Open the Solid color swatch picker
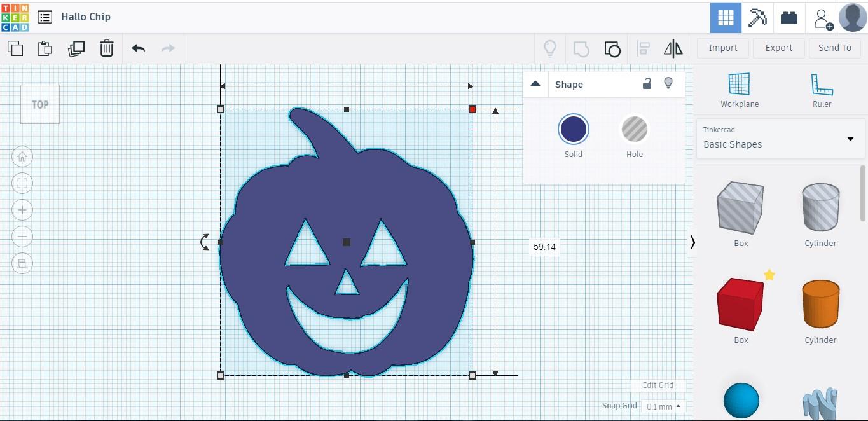The height and width of the screenshot is (421, 868). point(573,128)
